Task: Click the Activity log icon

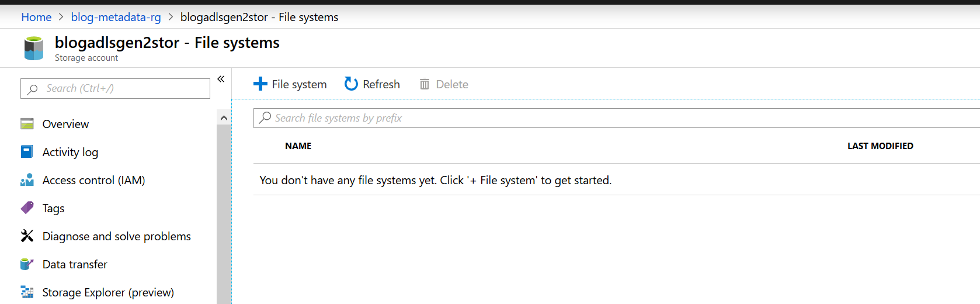Action: click(27, 152)
